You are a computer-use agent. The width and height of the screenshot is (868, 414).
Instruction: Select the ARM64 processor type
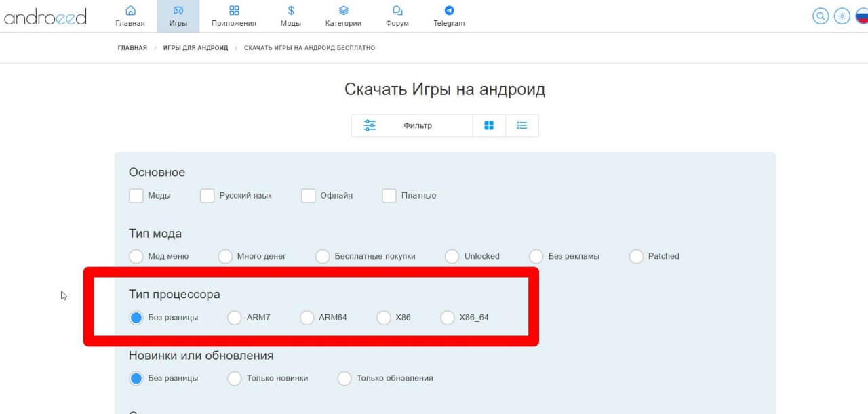click(307, 318)
